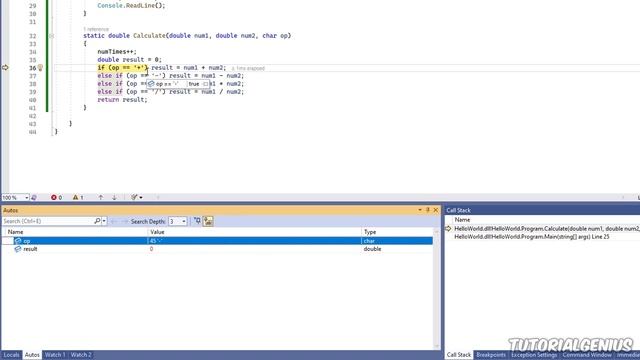This screenshot has width=640, height=360.
Task: Click the warnings triangle icon showing 1
Action: click(x=76, y=198)
